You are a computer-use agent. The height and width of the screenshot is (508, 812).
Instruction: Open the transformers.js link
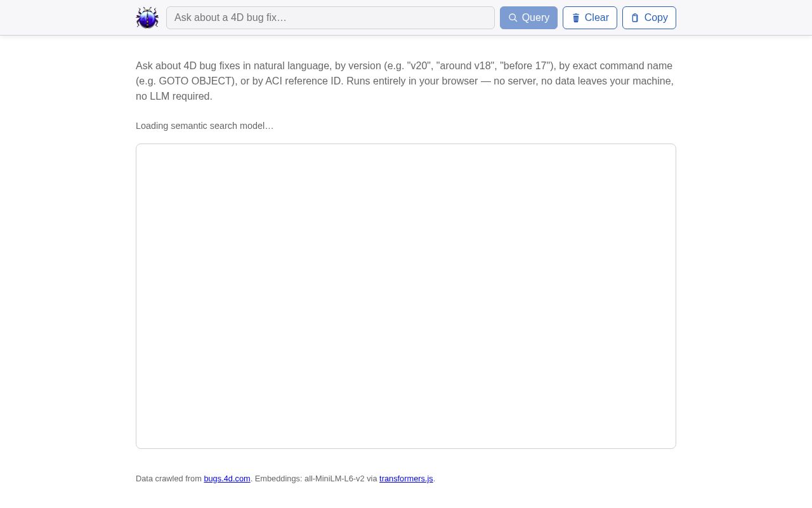coord(406,479)
